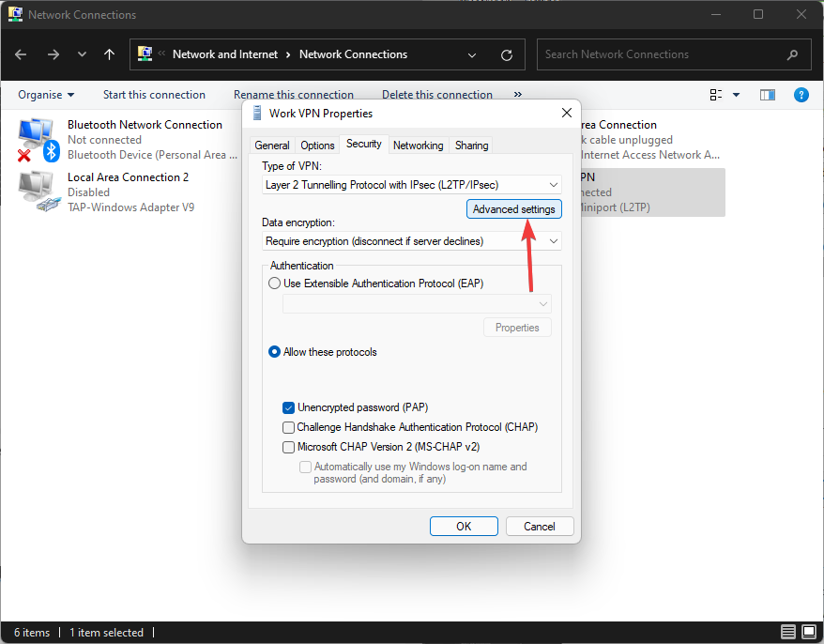Expand the Type of VPN dropdown

tap(412, 185)
